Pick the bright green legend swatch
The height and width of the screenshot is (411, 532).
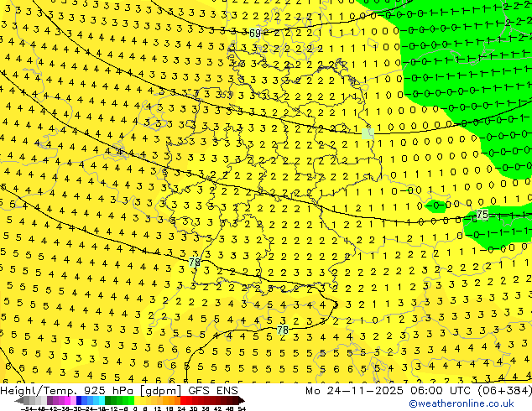(131, 400)
